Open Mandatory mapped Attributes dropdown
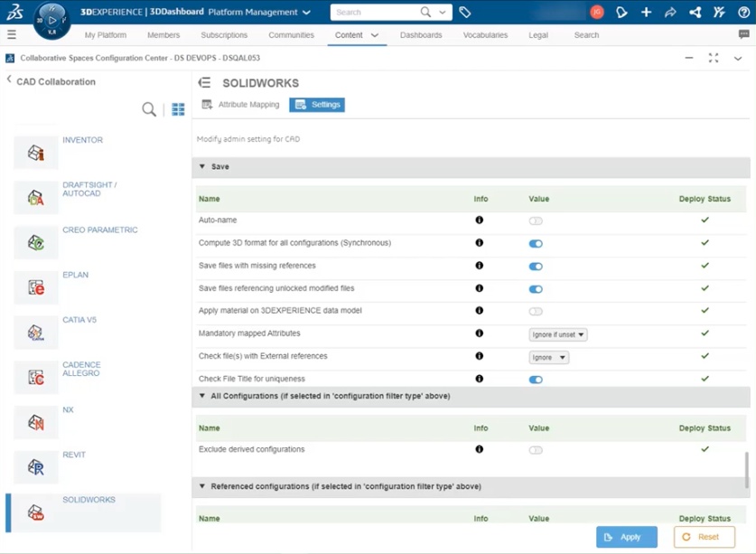 click(558, 334)
